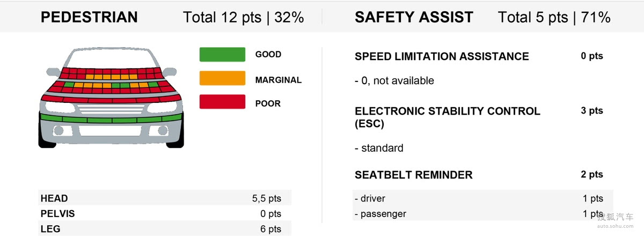
Task: Click pedestrian Total 12 pts score
Action: [243, 17]
